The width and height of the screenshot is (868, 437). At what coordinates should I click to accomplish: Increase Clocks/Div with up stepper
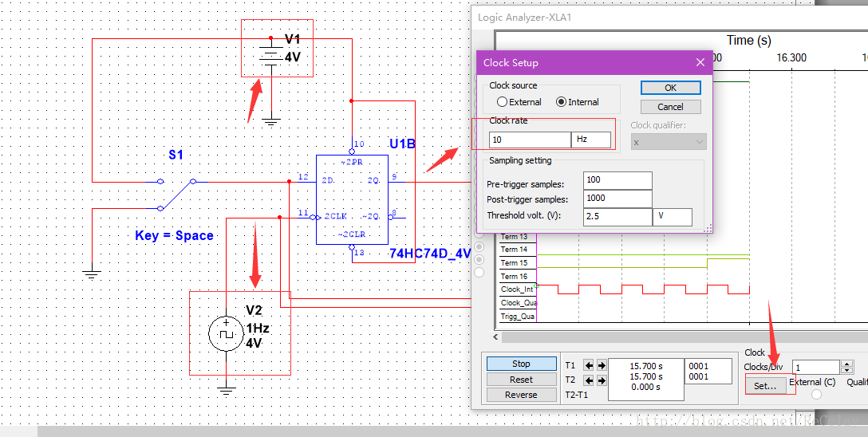[846, 364]
